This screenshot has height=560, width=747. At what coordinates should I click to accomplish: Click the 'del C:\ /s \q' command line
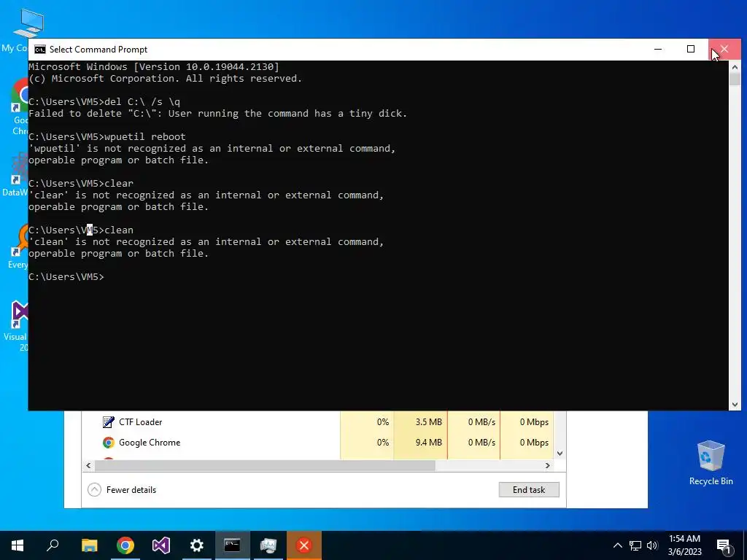(x=104, y=101)
